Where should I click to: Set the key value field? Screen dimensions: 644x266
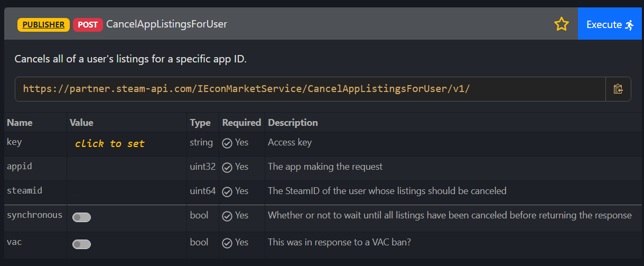126,144
